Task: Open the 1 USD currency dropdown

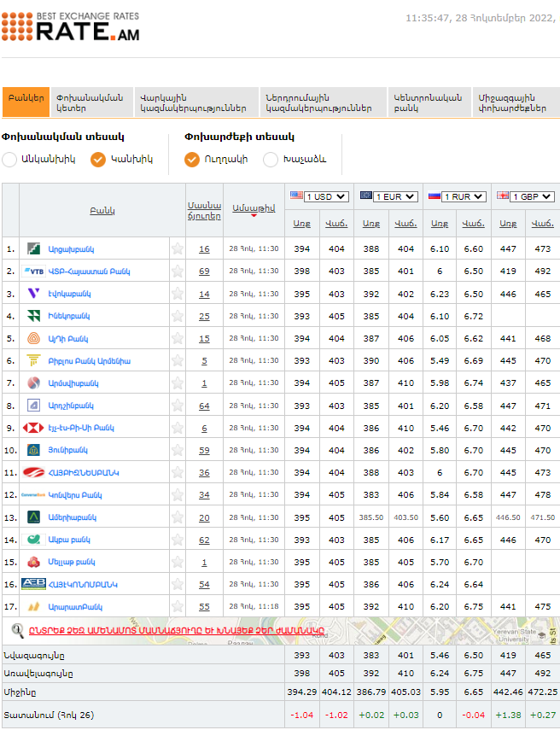Action: pyautogui.click(x=326, y=196)
